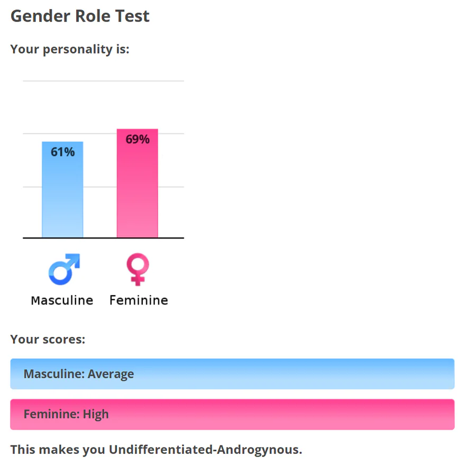Click the blue male symbol icon
476x465 pixels.
(x=64, y=269)
